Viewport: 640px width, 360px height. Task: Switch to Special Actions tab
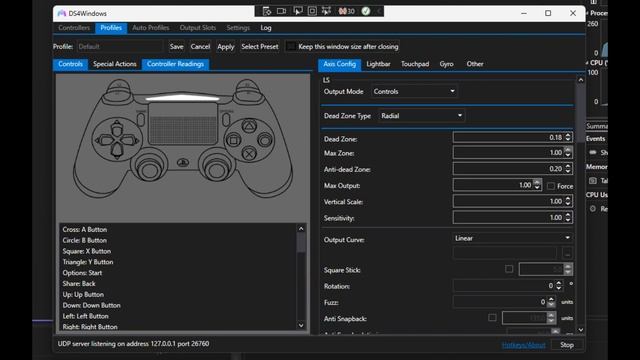click(x=115, y=64)
